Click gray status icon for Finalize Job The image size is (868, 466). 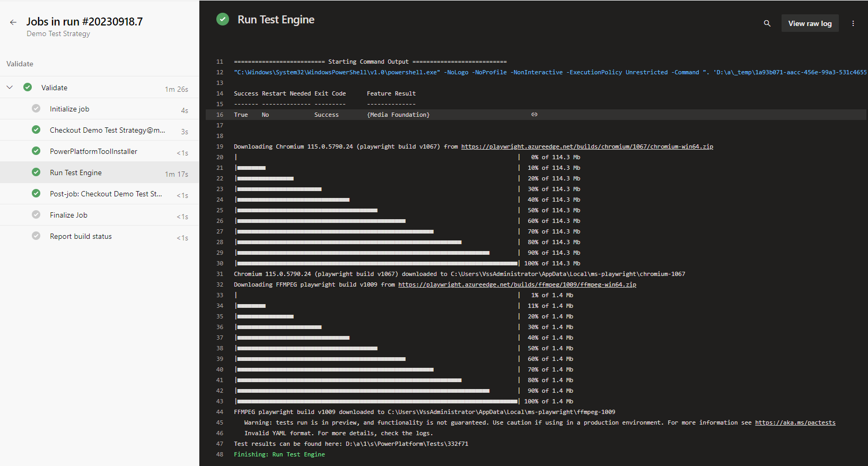pos(36,214)
